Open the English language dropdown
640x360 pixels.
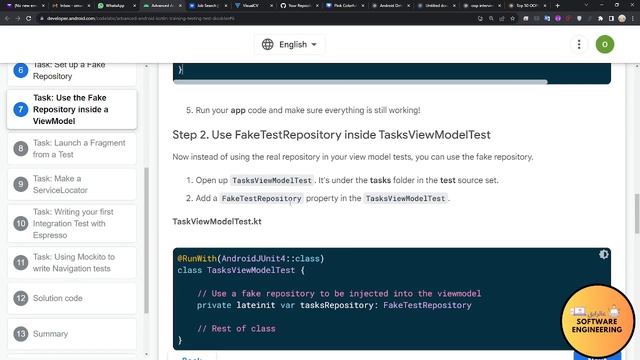point(289,44)
